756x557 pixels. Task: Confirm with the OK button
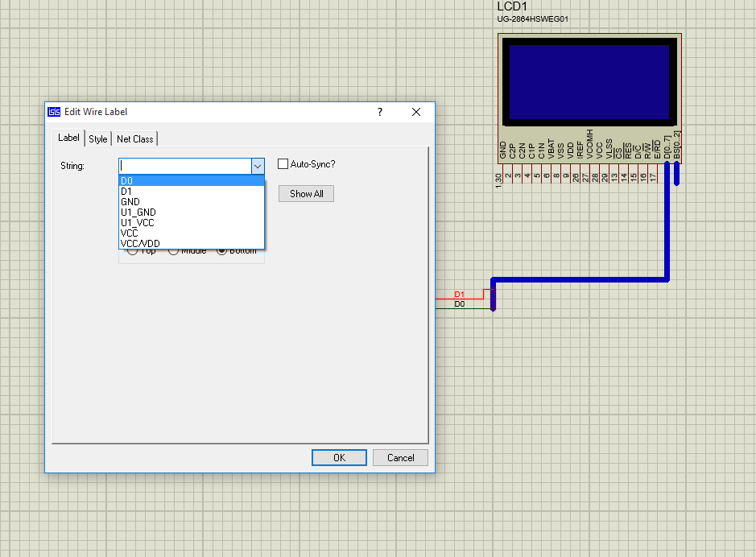tap(339, 457)
